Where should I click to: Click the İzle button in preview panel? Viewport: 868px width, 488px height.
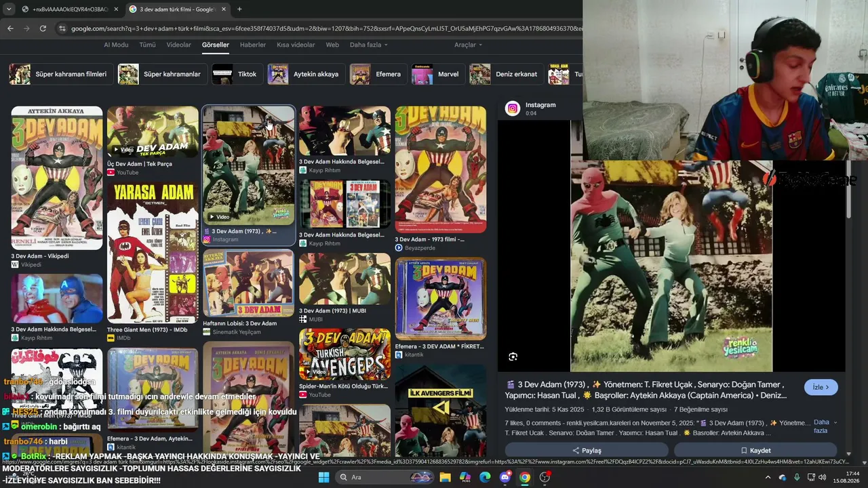tap(821, 387)
